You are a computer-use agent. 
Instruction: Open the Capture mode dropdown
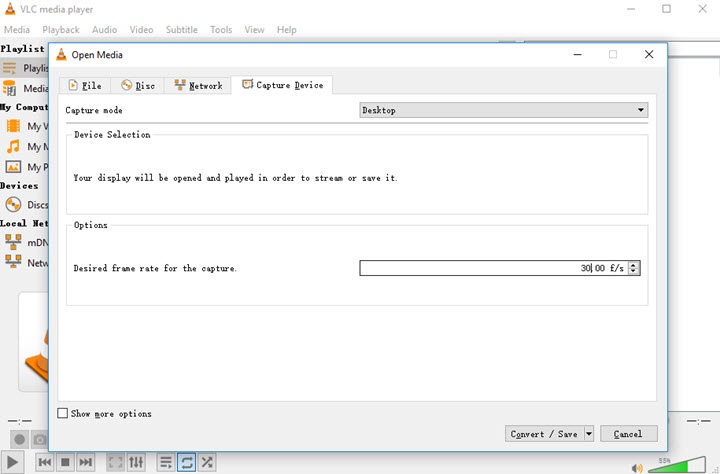click(x=504, y=110)
